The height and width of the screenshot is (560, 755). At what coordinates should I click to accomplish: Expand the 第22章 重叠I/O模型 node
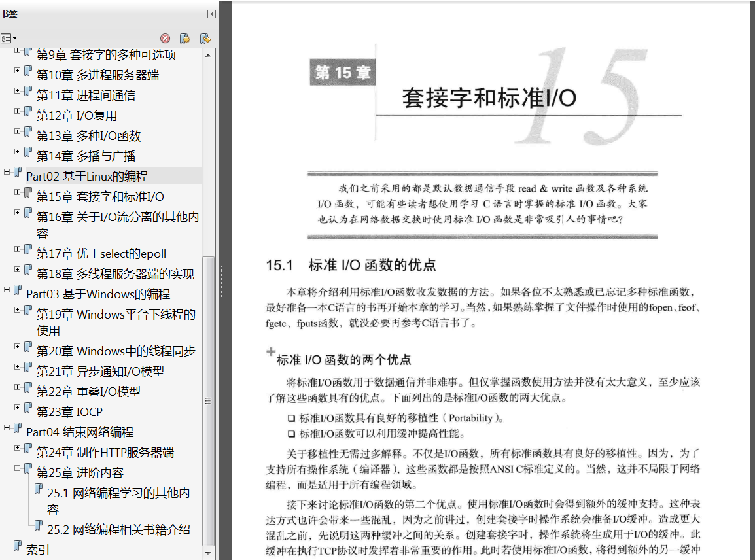(x=17, y=387)
